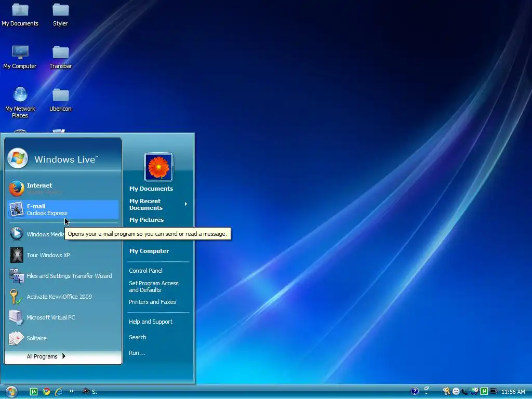
Task: Click the keys icon in system tray
Action: [446, 391]
